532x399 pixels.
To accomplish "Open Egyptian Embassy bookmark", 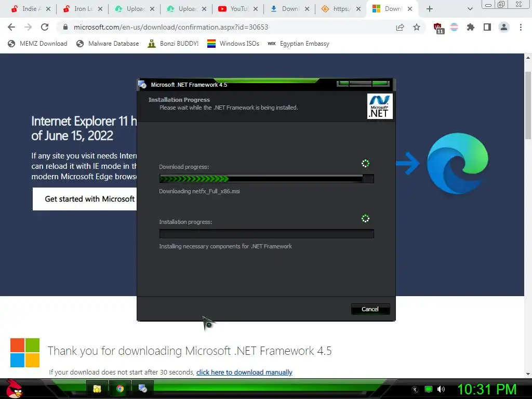I will click(298, 44).
